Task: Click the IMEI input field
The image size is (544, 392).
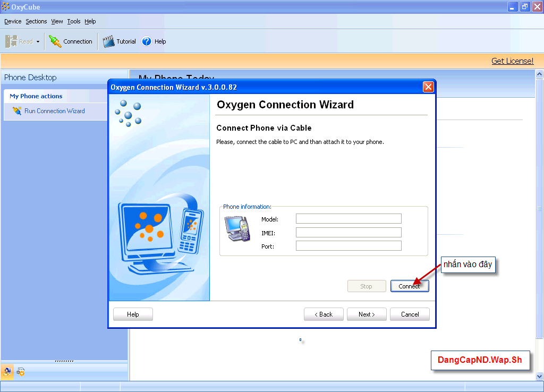Action: tap(348, 233)
